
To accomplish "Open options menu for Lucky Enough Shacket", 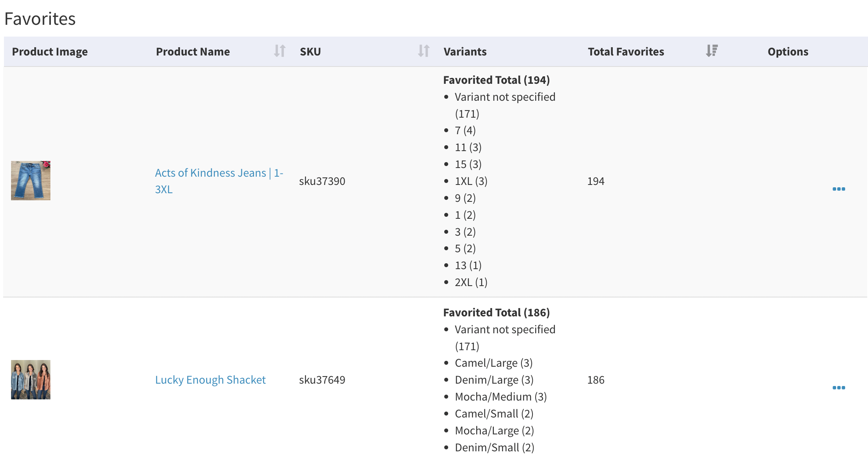I will pos(838,388).
